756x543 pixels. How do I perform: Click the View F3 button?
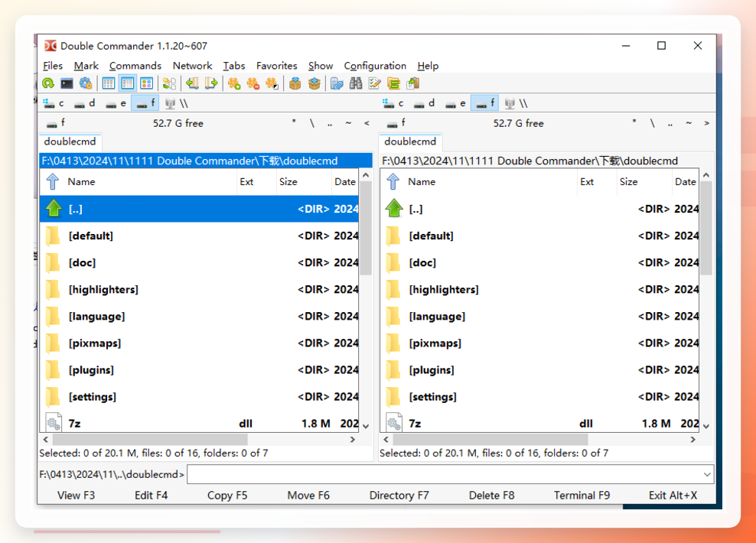pos(77,496)
